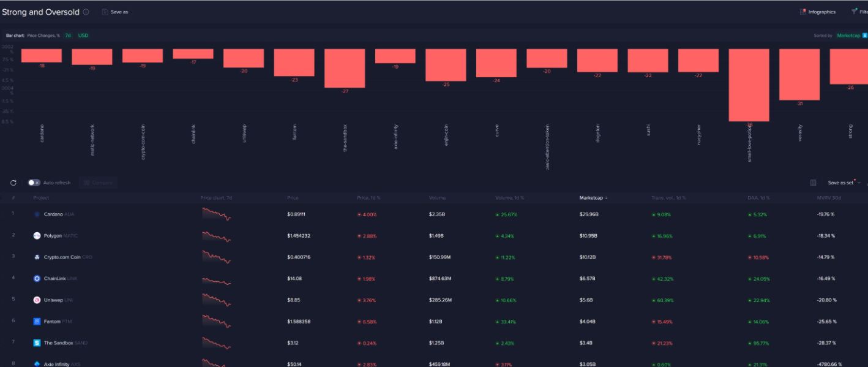
Task: Click the small-love-potion bar
Action: (749, 85)
